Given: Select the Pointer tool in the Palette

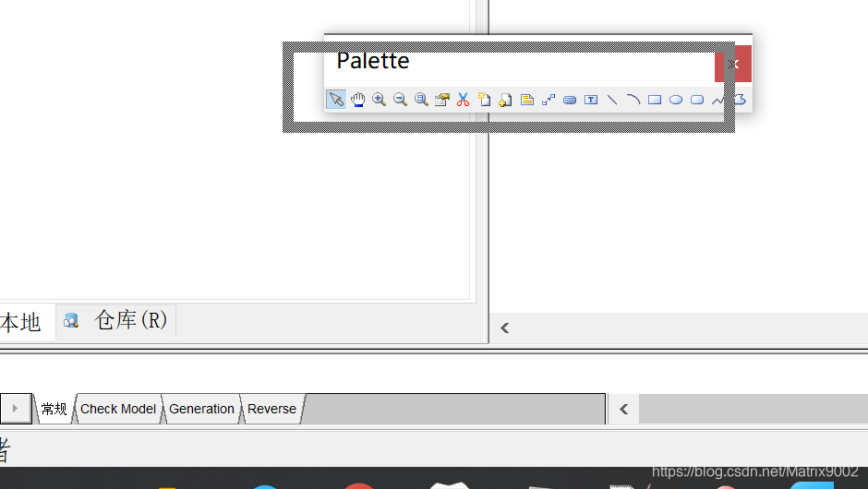Looking at the screenshot, I should click(x=336, y=100).
